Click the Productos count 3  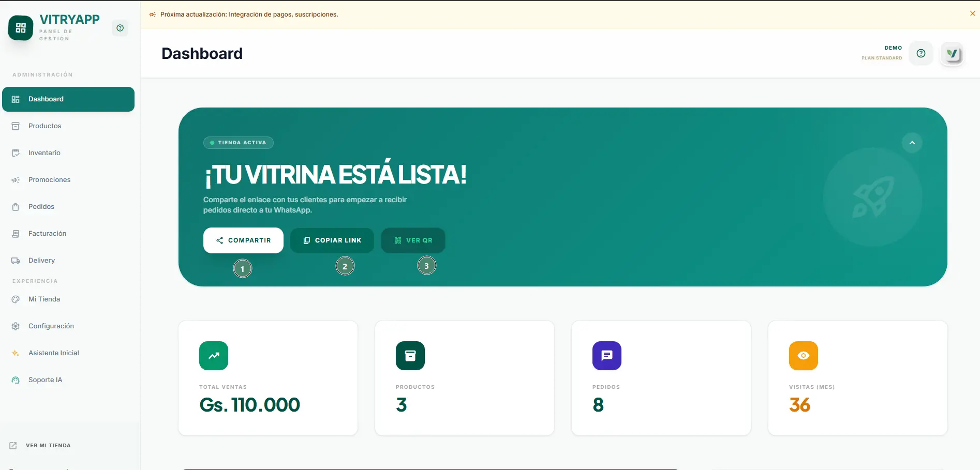402,405
